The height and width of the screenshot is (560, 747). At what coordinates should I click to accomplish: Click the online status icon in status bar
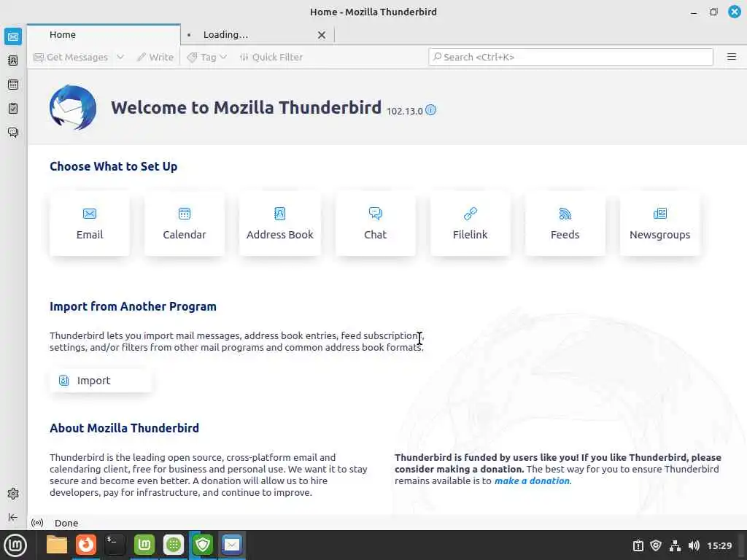[37, 523]
